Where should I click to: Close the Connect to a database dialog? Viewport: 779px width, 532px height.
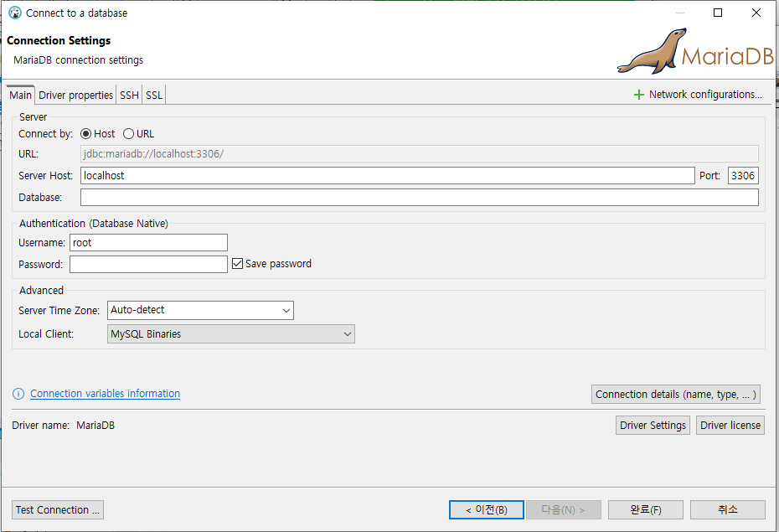(756, 13)
